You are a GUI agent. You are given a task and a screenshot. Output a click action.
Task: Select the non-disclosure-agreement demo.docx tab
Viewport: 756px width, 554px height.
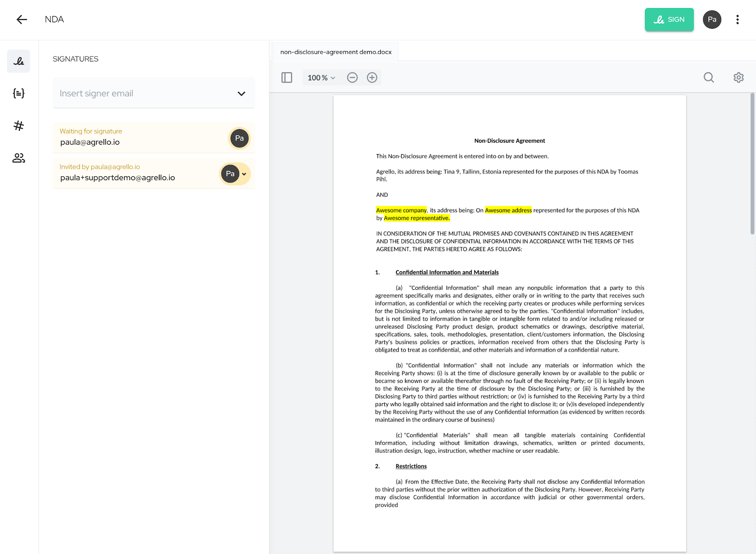click(x=335, y=52)
